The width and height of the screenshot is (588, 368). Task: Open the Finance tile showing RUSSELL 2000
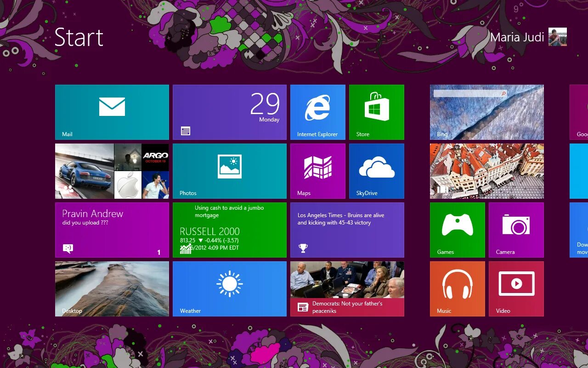pyautogui.click(x=230, y=230)
